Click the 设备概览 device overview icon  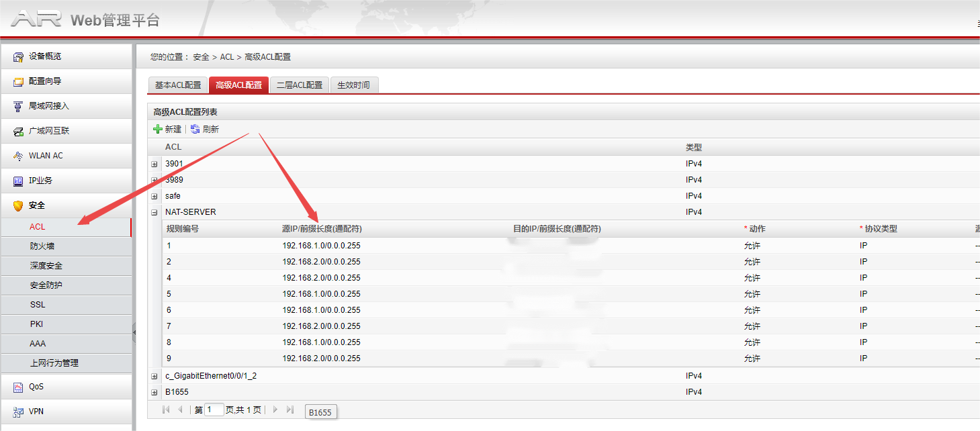point(19,56)
